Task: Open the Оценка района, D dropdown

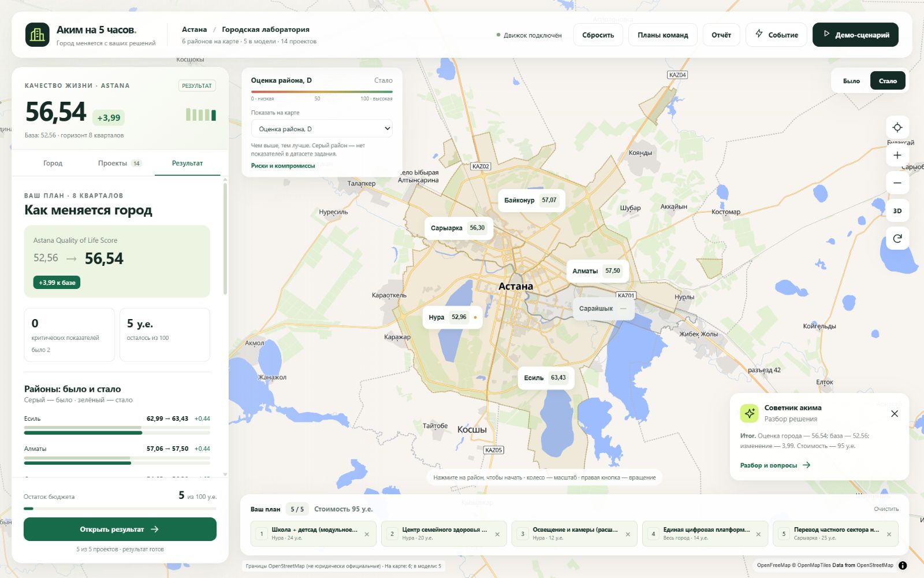Action: click(322, 129)
